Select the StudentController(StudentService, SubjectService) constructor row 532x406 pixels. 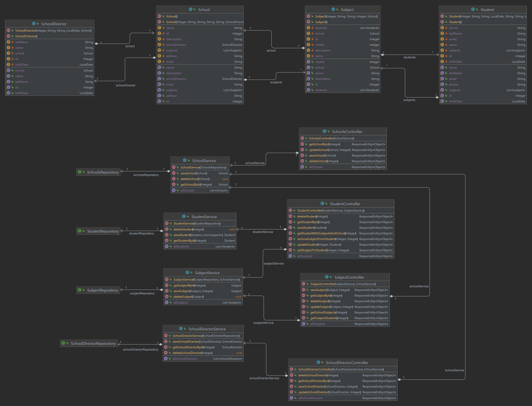coord(340,211)
